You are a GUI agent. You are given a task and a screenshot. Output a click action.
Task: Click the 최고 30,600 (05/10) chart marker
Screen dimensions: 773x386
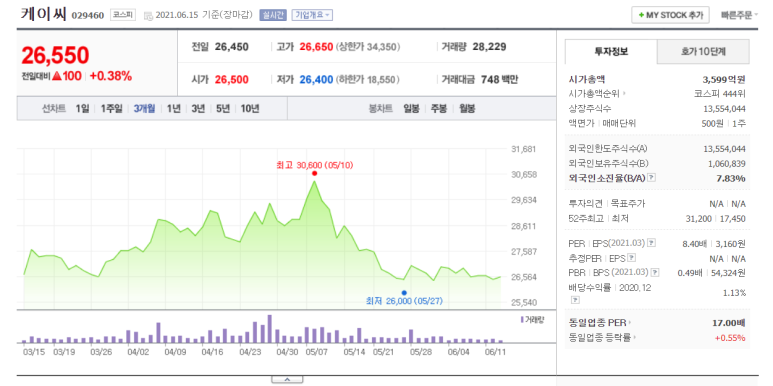[315, 173]
